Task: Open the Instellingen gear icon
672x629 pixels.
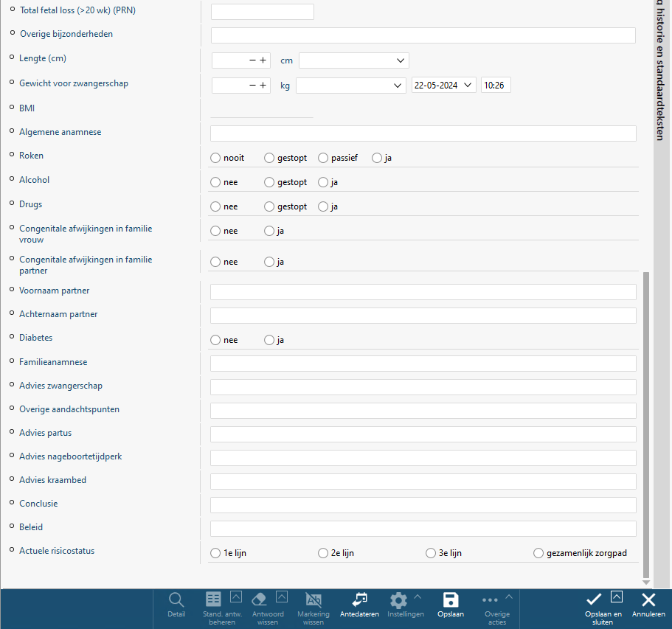Action: coord(398,600)
